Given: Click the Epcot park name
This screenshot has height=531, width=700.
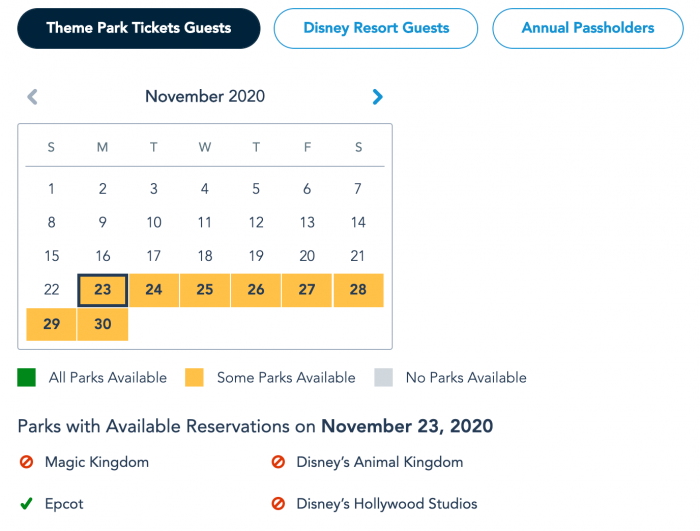Looking at the screenshot, I should (64, 504).
